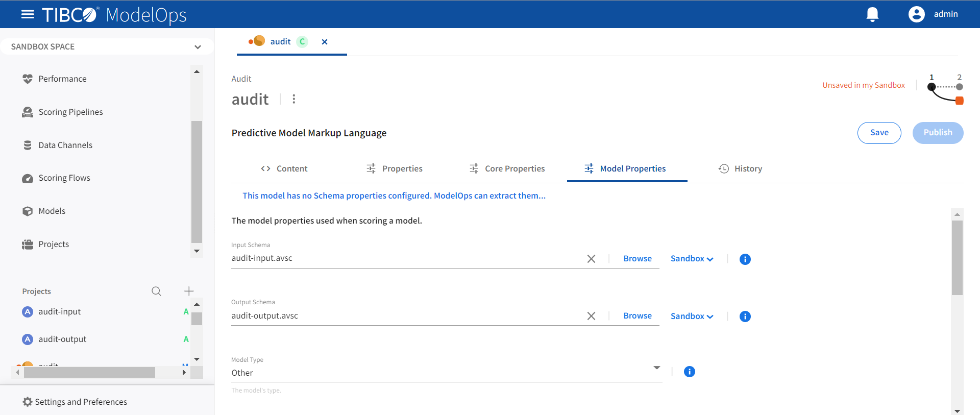980x415 pixels.
Task: Switch to the History tab
Action: pos(741,168)
